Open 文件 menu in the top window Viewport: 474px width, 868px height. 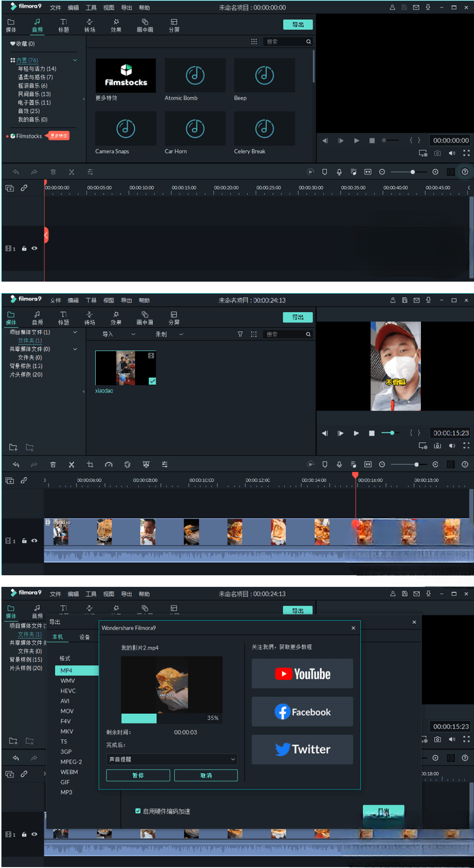(55, 7)
